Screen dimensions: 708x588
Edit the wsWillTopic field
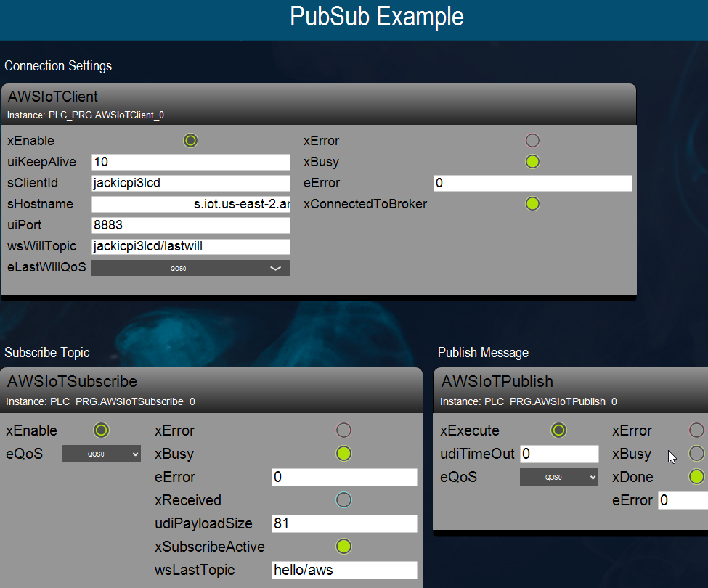(x=190, y=247)
